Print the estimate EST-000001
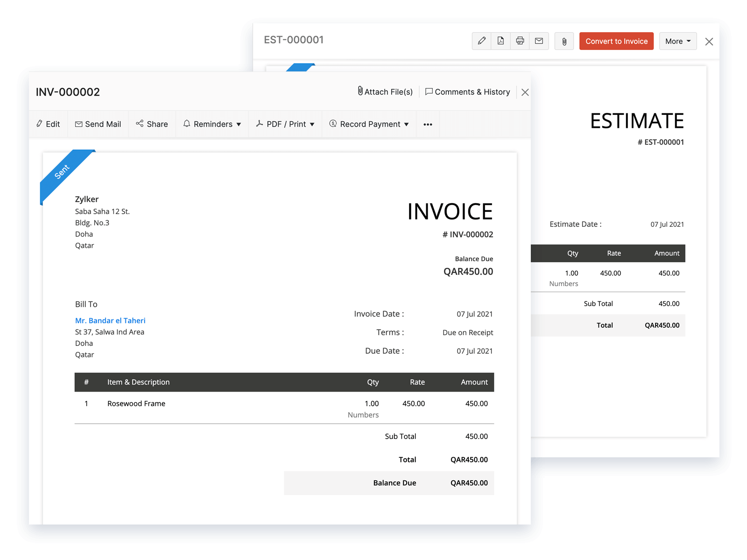Viewport: 747px width, 560px height. (x=520, y=41)
